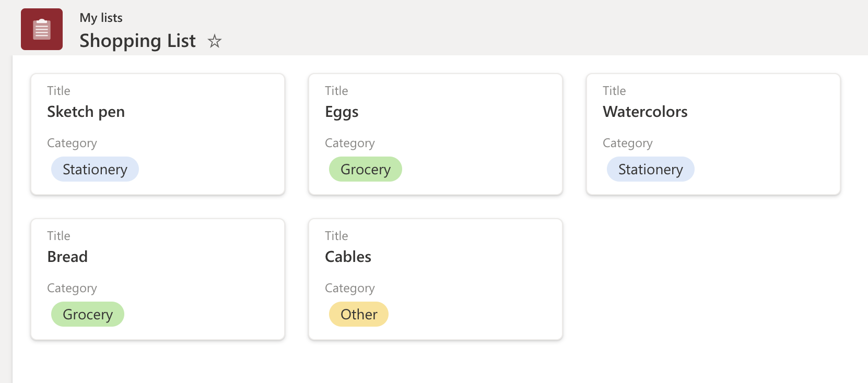Click the red clipboard list icon

[x=41, y=29]
